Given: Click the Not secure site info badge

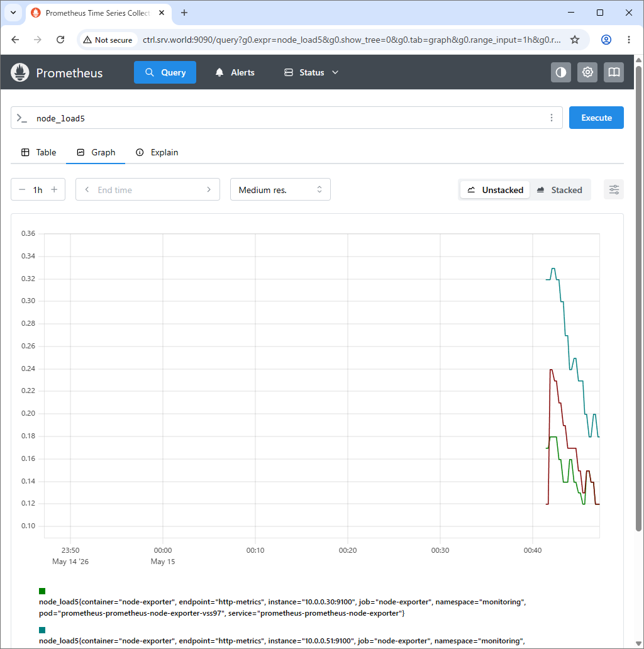Looking at the screenshot, I should 108,40.
